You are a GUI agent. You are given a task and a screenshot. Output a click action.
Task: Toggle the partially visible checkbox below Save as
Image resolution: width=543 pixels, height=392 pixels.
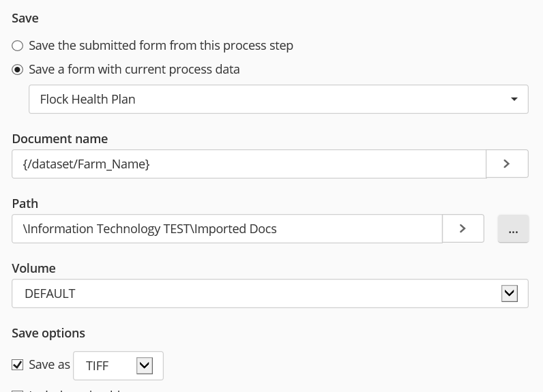point(18,391)
